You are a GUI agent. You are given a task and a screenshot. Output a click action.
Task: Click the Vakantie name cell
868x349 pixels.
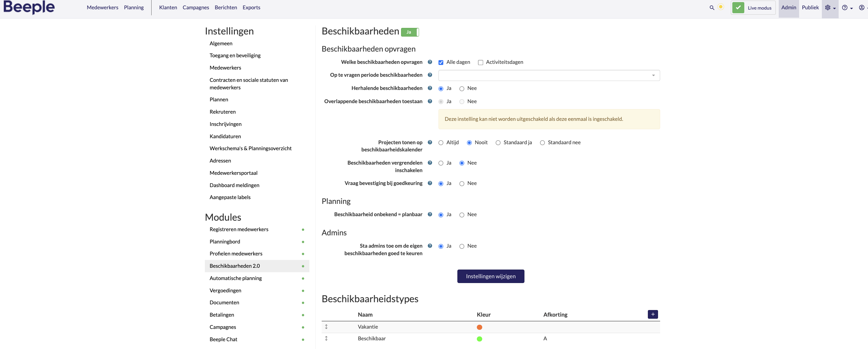pyautogui.click(x=368, y=327)
